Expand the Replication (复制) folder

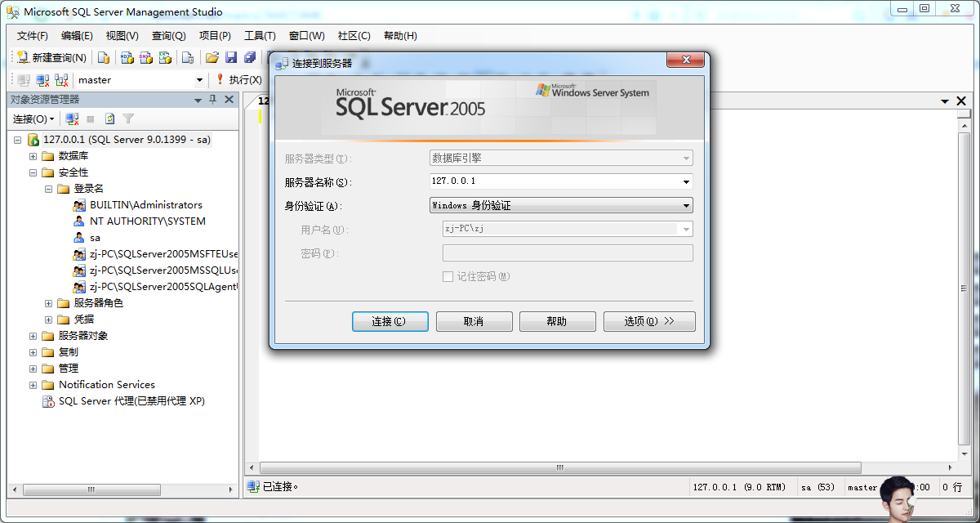tap(33, 352)
